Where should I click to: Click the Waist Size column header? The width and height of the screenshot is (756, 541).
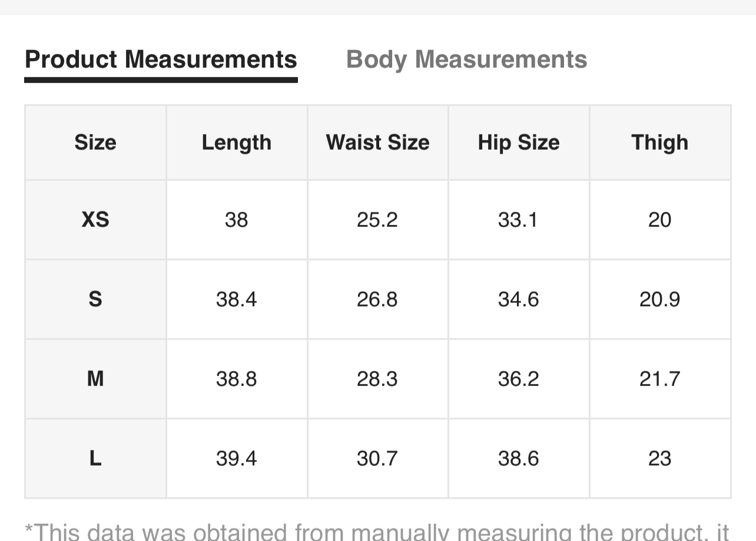click(x=377, y=143)
